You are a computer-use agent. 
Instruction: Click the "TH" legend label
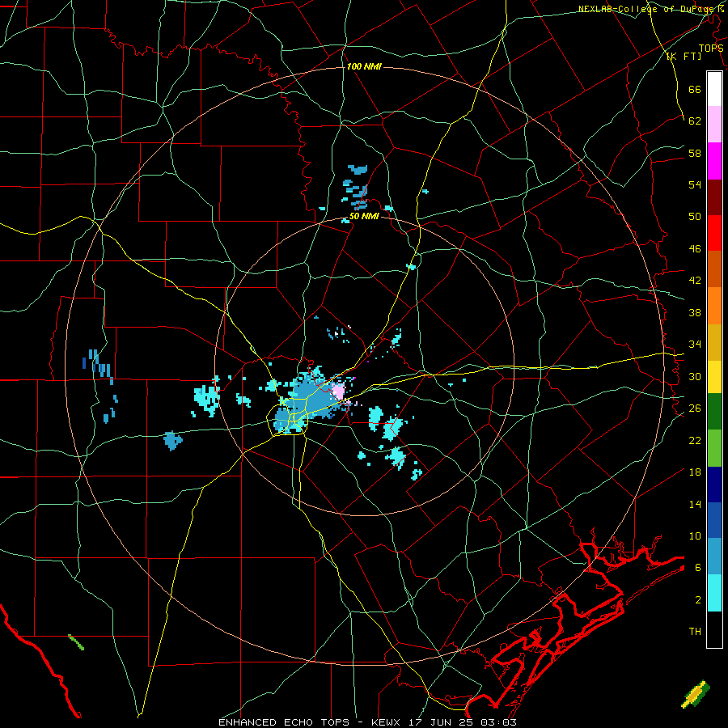coord(695,632)
